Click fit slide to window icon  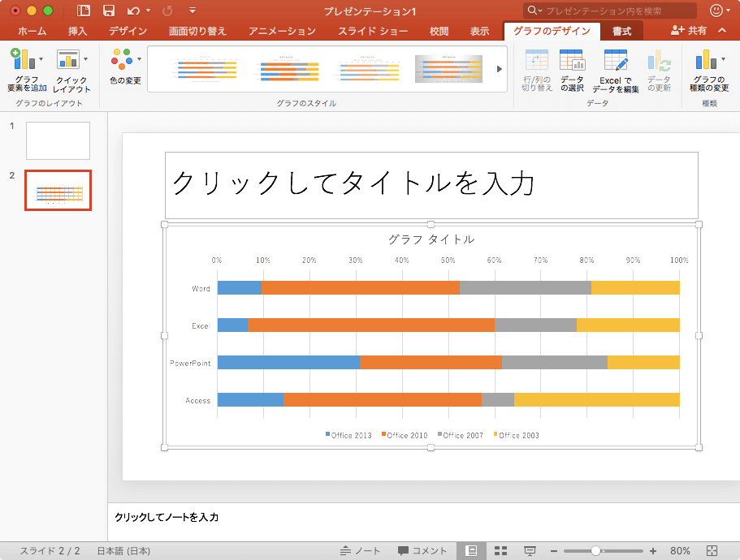[x=712, y=550]
